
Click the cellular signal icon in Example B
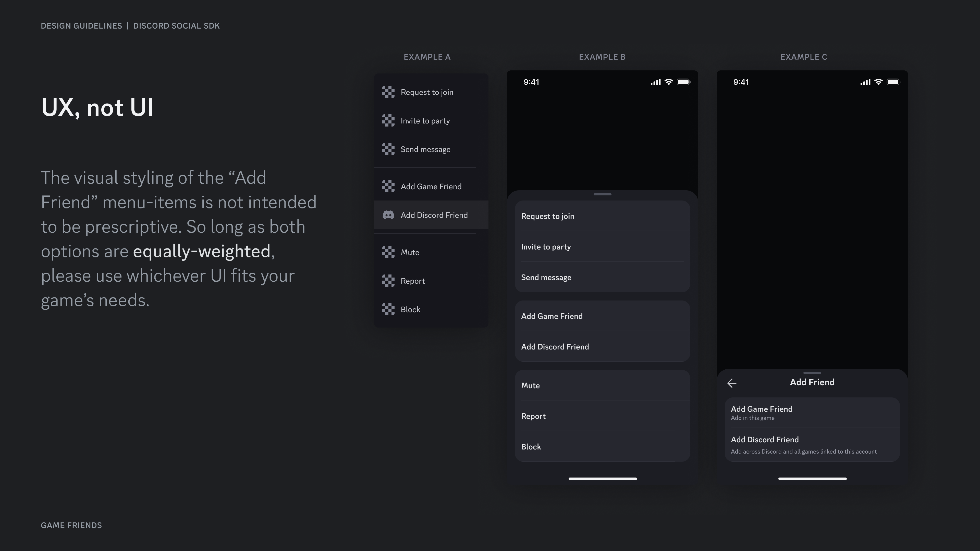(655, 82)
